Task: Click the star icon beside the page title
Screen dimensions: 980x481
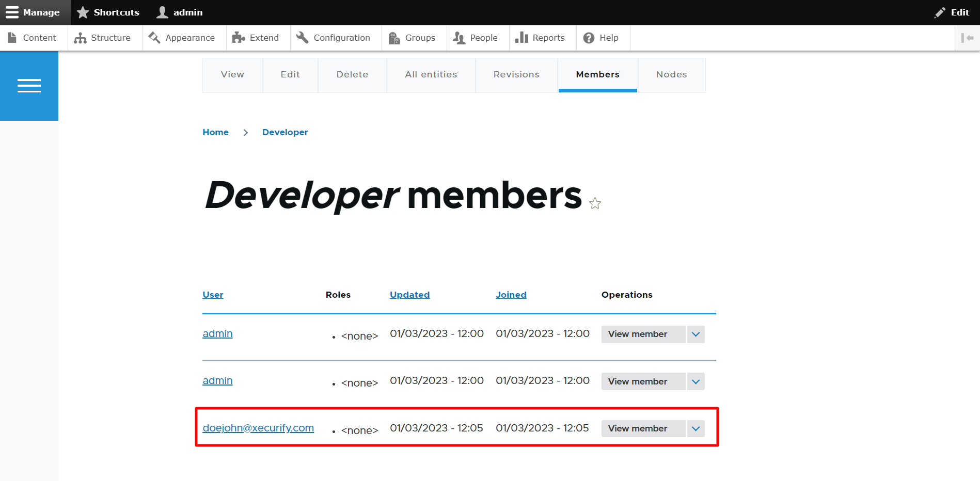Action: 595,203
